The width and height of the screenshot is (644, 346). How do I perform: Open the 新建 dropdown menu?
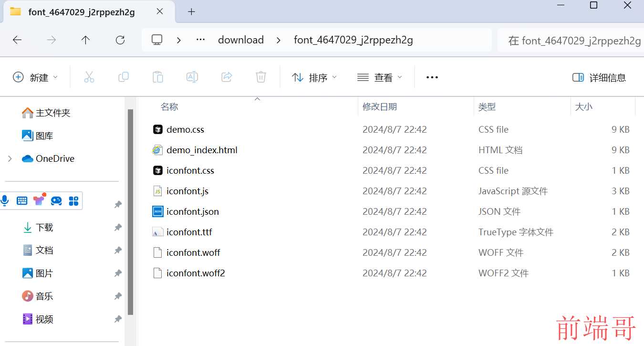tap(35, 77)
